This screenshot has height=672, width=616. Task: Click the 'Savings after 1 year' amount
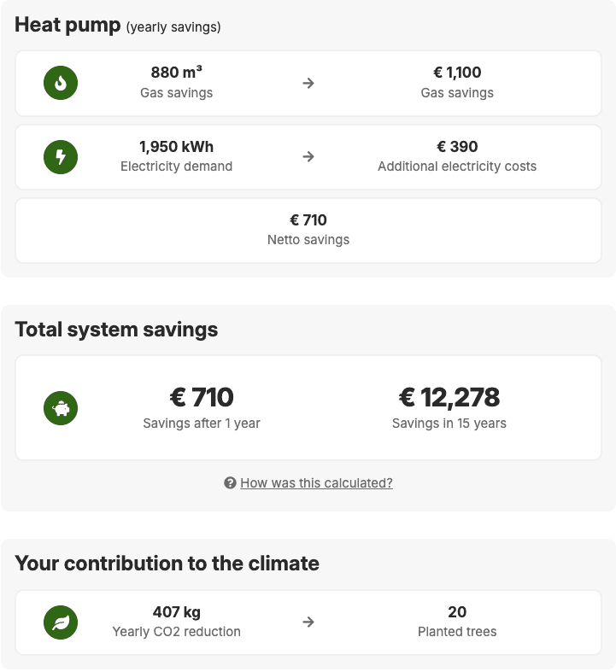point(202,398)
